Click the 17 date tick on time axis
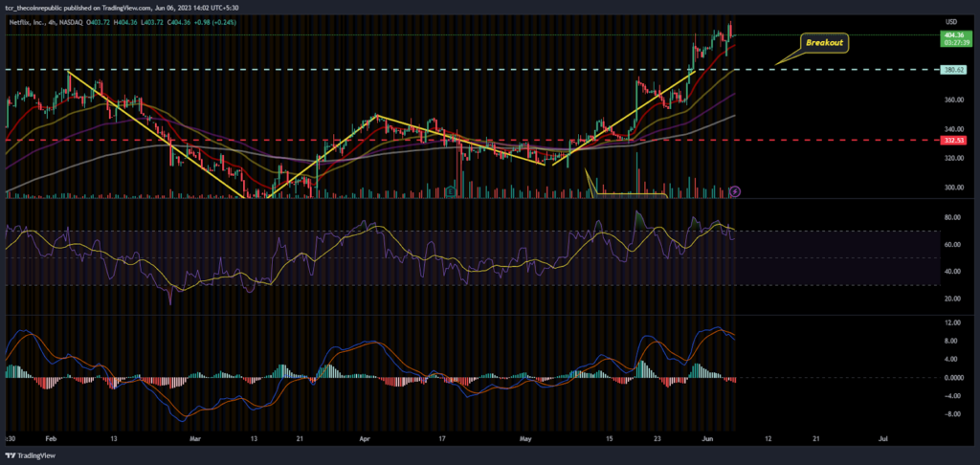The height and width of the screenshot is (465, 980). (442, 439)
